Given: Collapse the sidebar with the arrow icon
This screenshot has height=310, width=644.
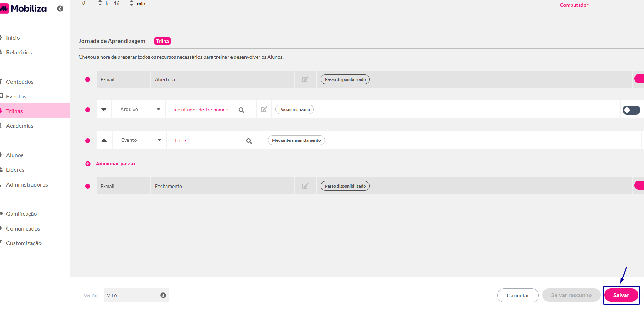Looking at the screenshot, I should 60,9.
